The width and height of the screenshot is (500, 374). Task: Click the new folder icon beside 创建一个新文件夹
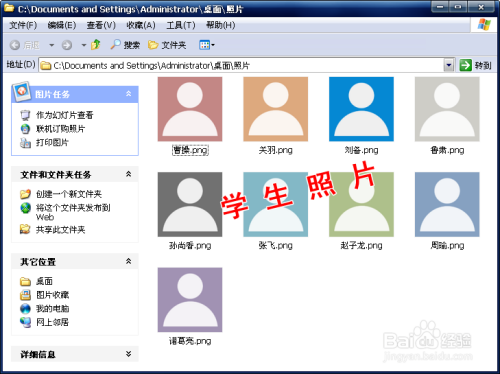[25, 194]
